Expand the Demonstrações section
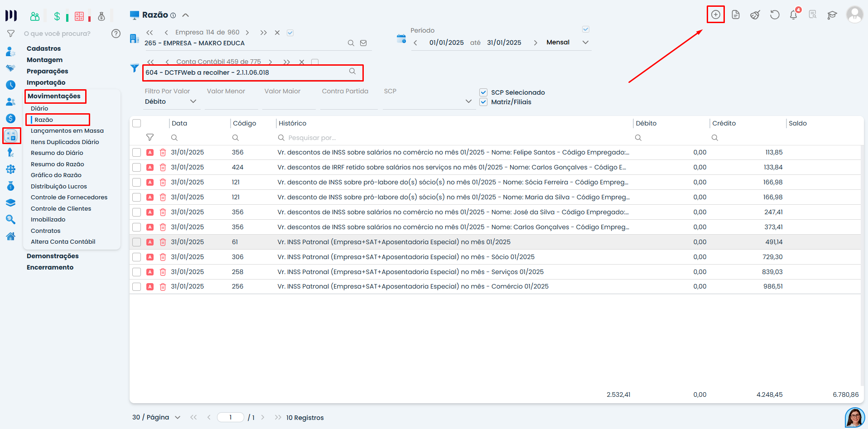 click(53, 256)
